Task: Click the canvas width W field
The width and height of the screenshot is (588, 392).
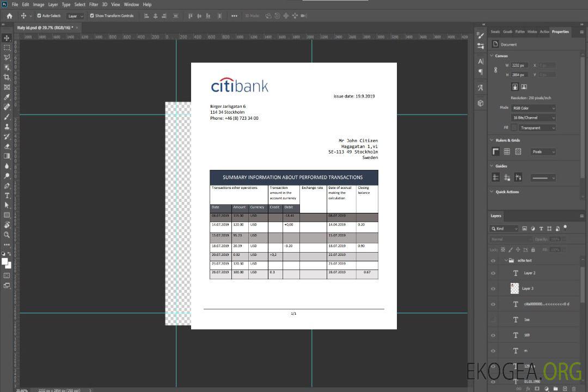Action: coord(519,65)
